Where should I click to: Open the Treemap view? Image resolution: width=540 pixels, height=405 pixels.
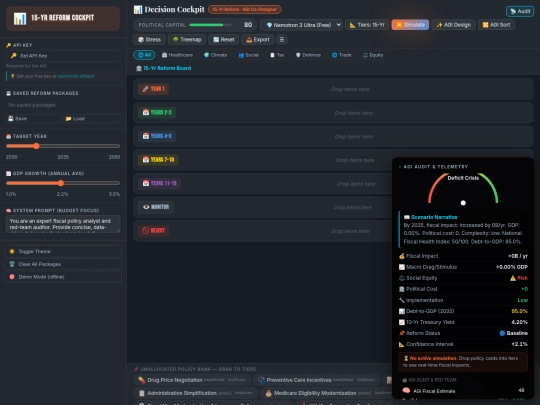(x=187, y=40)
